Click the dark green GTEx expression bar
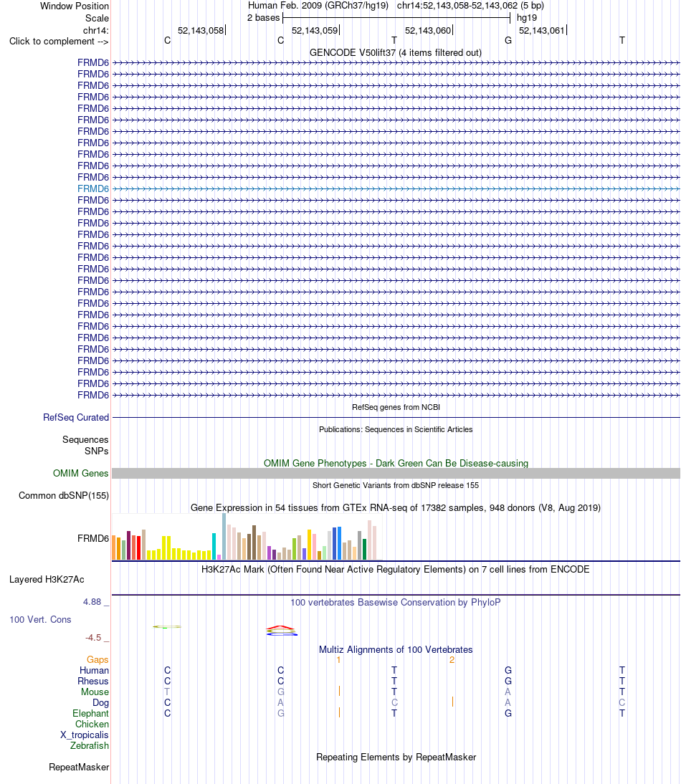This screenshot has width=681, height=784. pos(364,550)
